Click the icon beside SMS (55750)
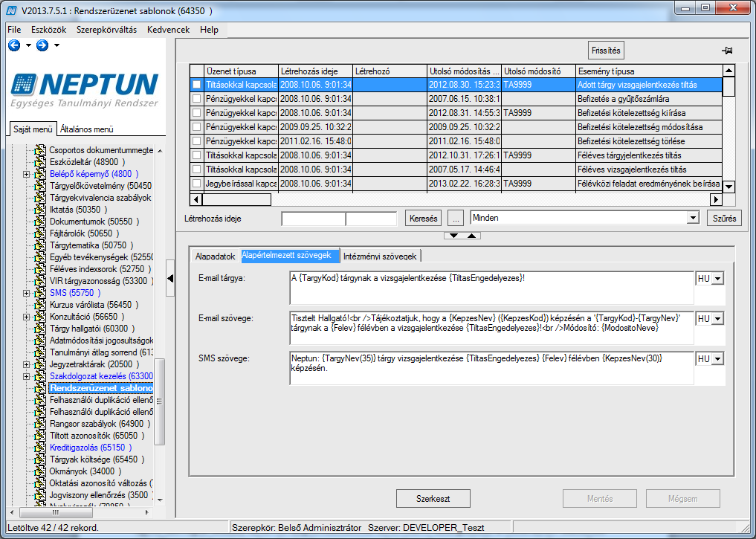This screenshot has height=539, width=756. click(41, 293)
